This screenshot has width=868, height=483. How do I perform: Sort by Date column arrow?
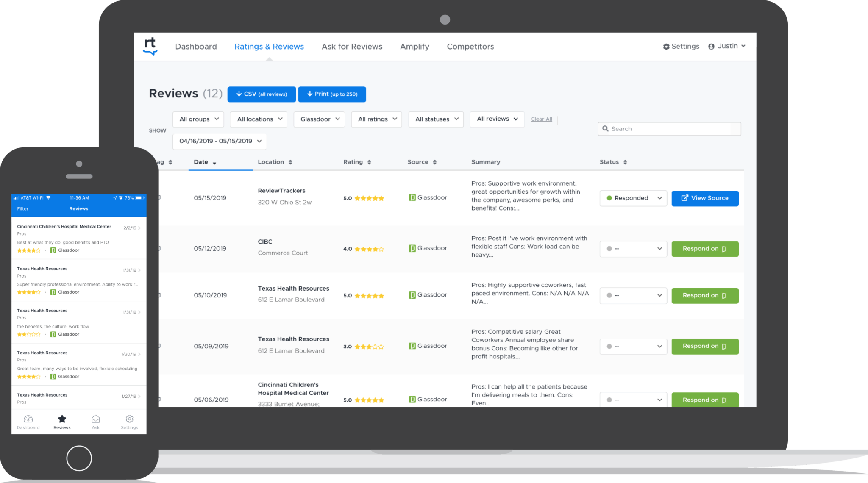pyautogui.click(x=214, y=163)
